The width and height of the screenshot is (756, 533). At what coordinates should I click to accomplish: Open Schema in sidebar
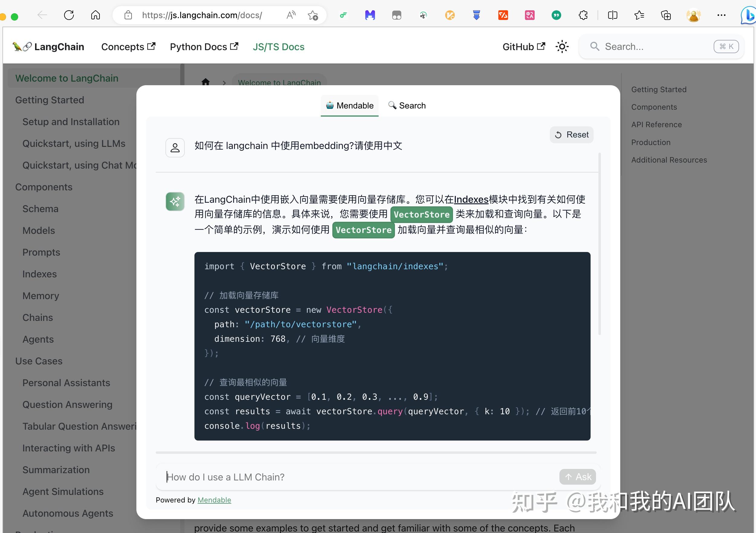tap(41, 208)
